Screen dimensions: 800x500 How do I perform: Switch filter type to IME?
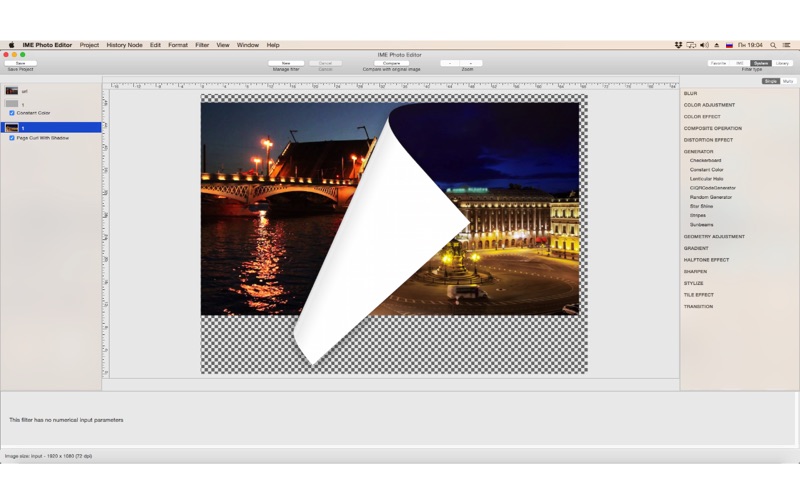tap(739, 63)
